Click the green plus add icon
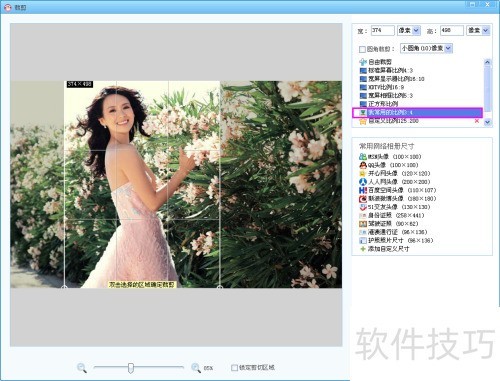The width and height of the screenshot is (500, 381). pos(363,249)
